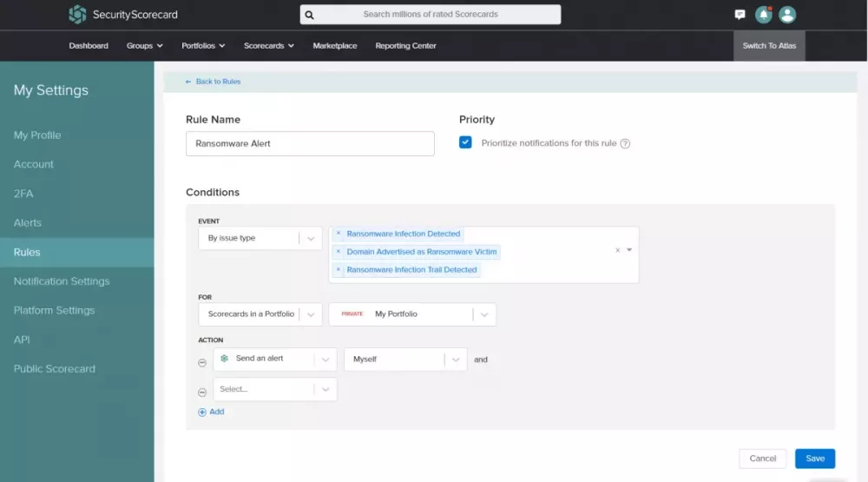Click the My Settings heading
This screenshot has height=482, width=868.
tap(51, 90)
